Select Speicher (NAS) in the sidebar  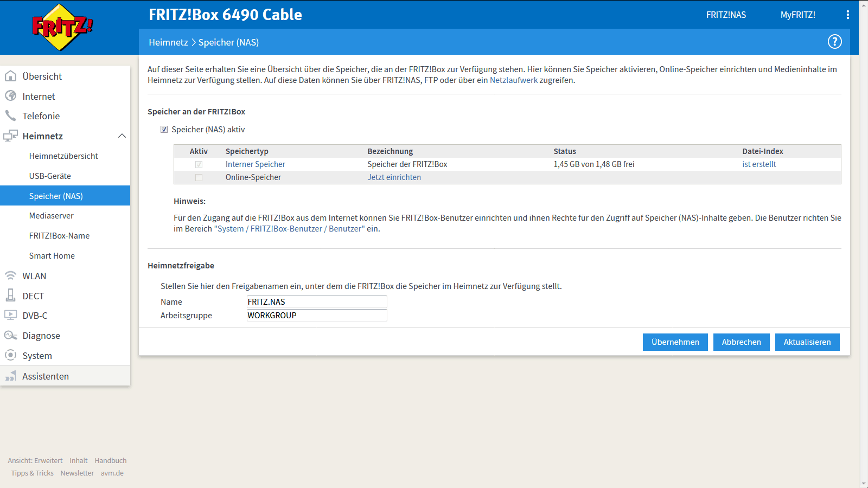[65, 196]
